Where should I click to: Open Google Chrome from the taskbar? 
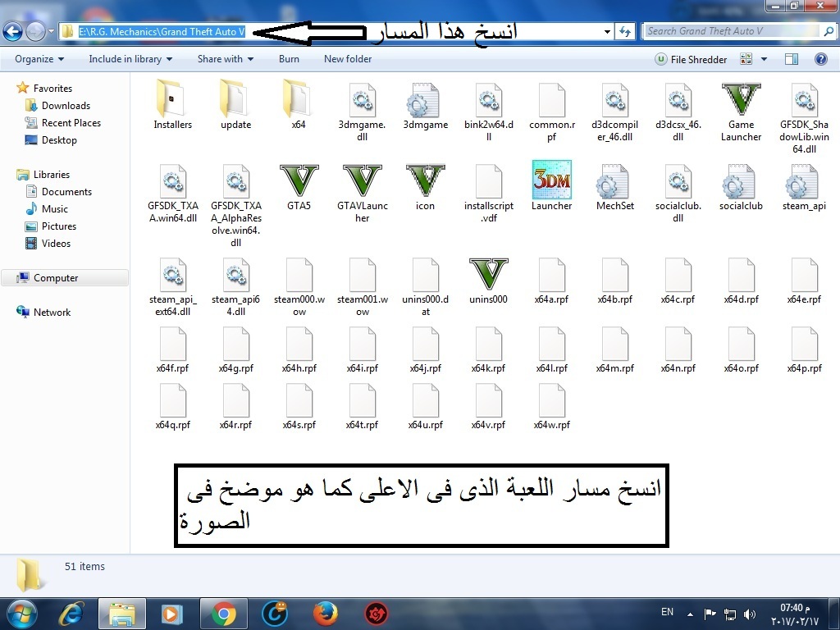(x=223, y=613)
